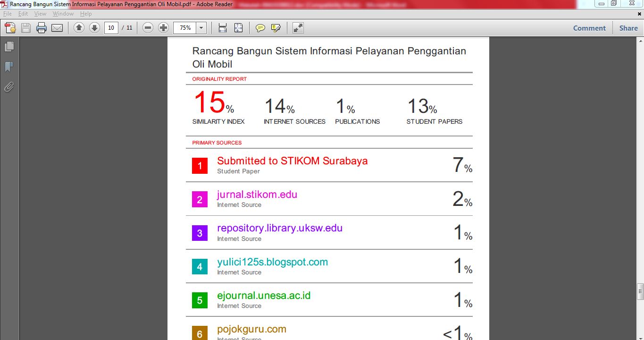The height and width of the screenshot is (340, 644).
Task: Open the Window menu
Action: point(63,14)
